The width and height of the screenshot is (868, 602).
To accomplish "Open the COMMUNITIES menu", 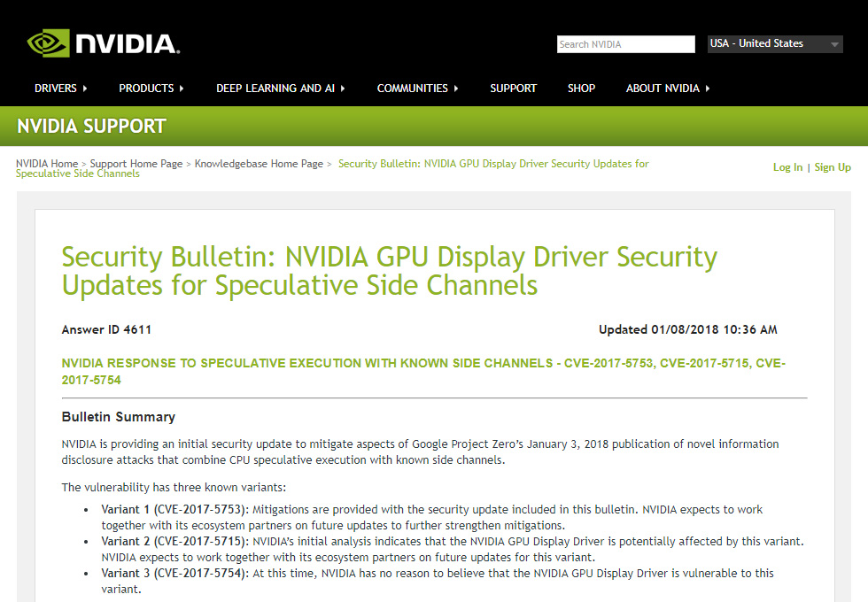I will pyautogui.click(x=413, y=89).
